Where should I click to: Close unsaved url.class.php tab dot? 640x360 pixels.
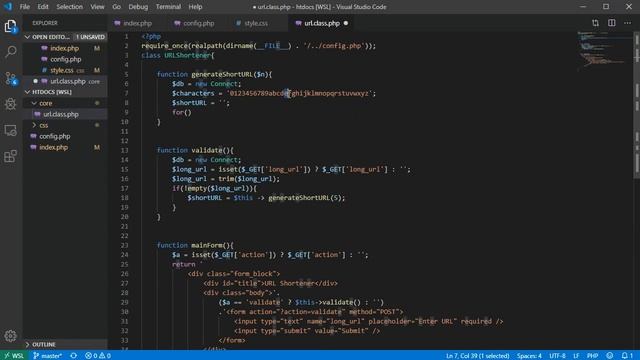346,23
